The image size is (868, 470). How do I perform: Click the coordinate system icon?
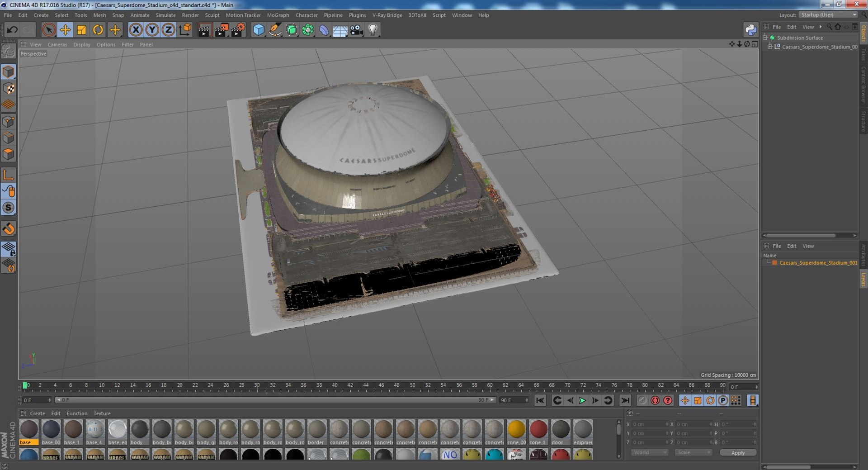pyautogui.click(x=185, y=30)
